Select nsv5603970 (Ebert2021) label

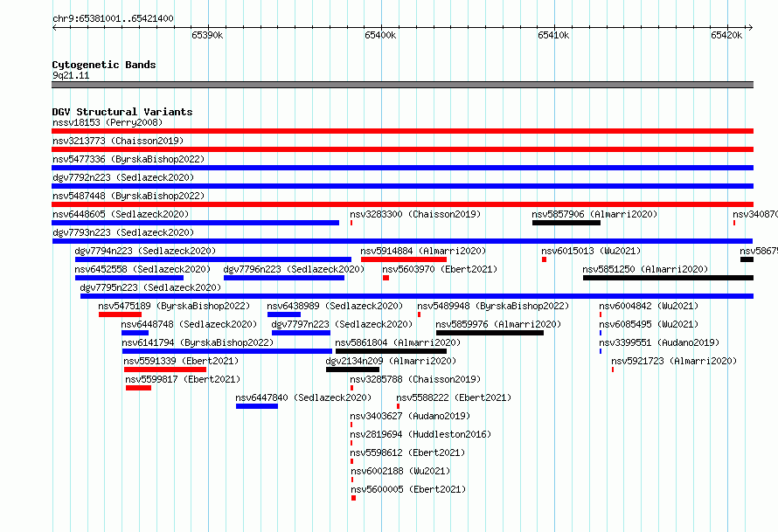pos(440,269)
